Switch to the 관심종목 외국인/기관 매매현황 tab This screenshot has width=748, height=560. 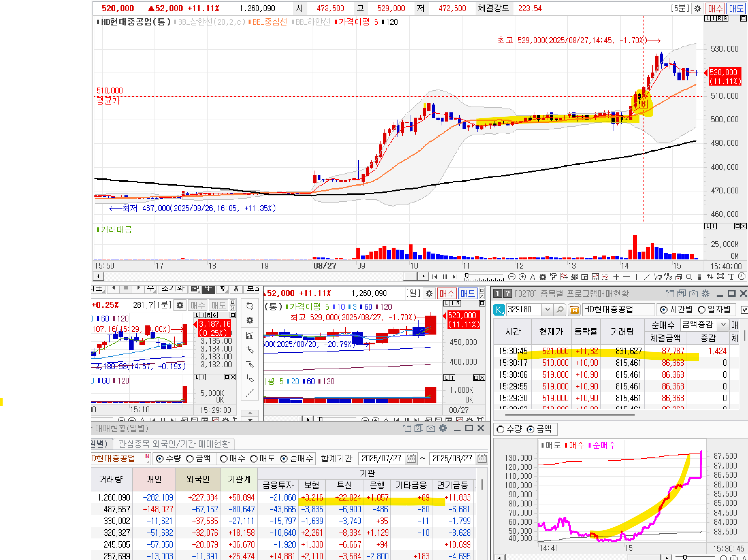(174, 443)
